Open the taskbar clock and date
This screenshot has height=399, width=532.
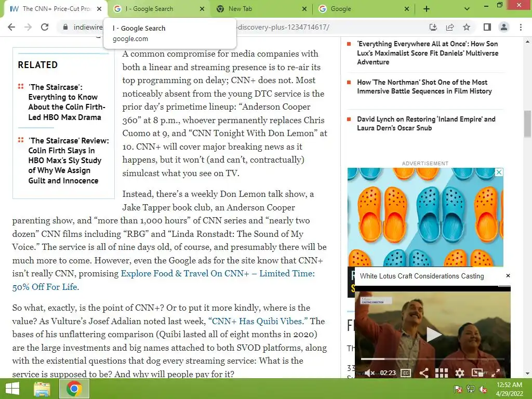509,389
